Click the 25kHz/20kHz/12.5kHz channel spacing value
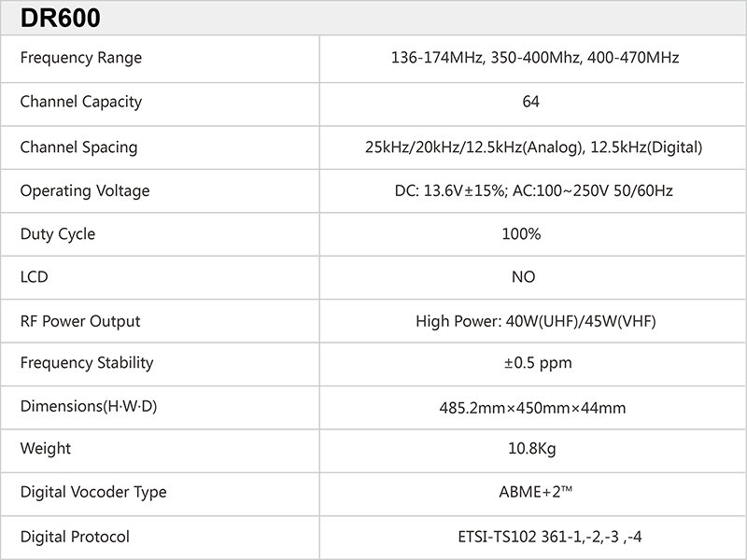747x560 pixels. click(533, 147)
